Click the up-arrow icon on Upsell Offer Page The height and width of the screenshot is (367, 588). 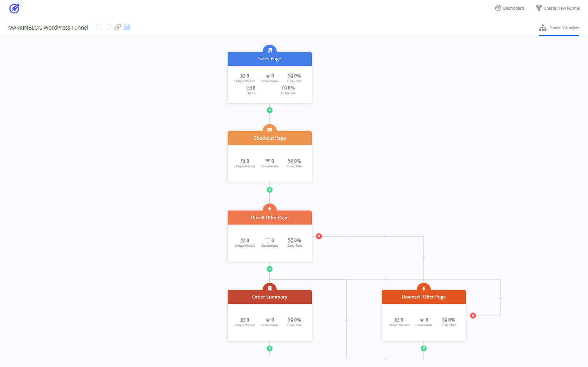pyautogui.click(x=270, y=208)
